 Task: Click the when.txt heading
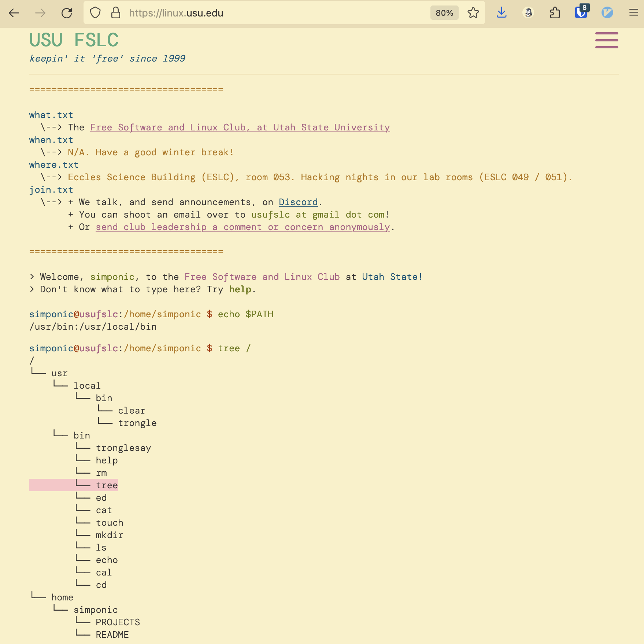click(51, 140)
